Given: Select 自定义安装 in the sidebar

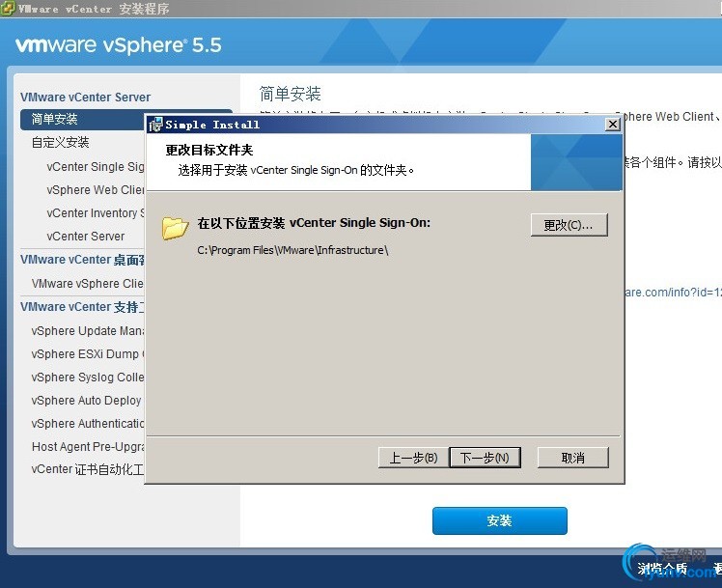Looking at the screenshot, I should (x=60, y=142).
